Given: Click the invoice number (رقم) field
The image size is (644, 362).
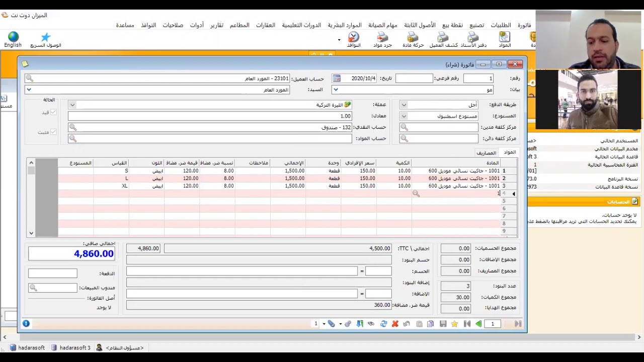Looking at the screenshot, I should click(x=478, y=78).
